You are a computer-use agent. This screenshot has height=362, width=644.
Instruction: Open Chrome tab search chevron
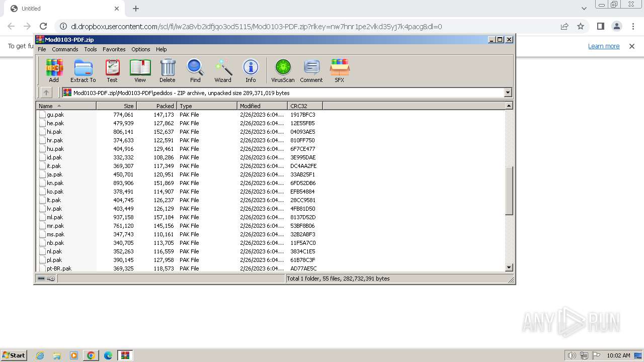point(584,9)
